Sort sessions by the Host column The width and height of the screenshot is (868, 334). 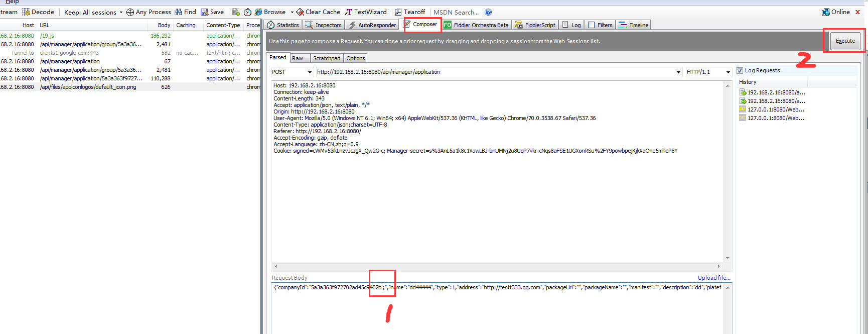point(19,25)
